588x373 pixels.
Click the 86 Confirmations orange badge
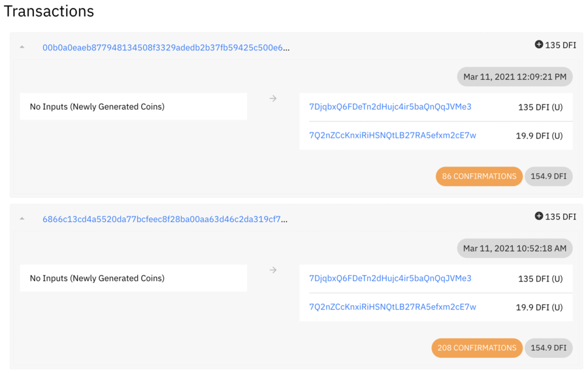coord(479,176)
